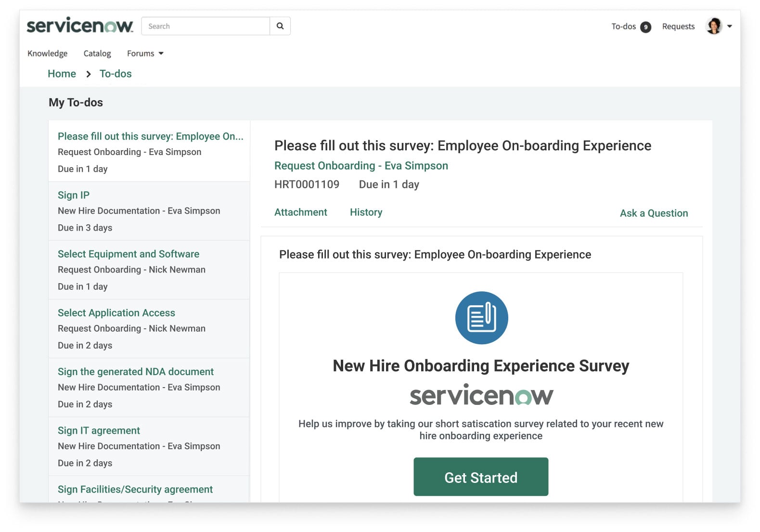Image resolution: width=760 pixels, height=532 pixels.
Task: Type in the Search input field
Action: pos(206,26)
